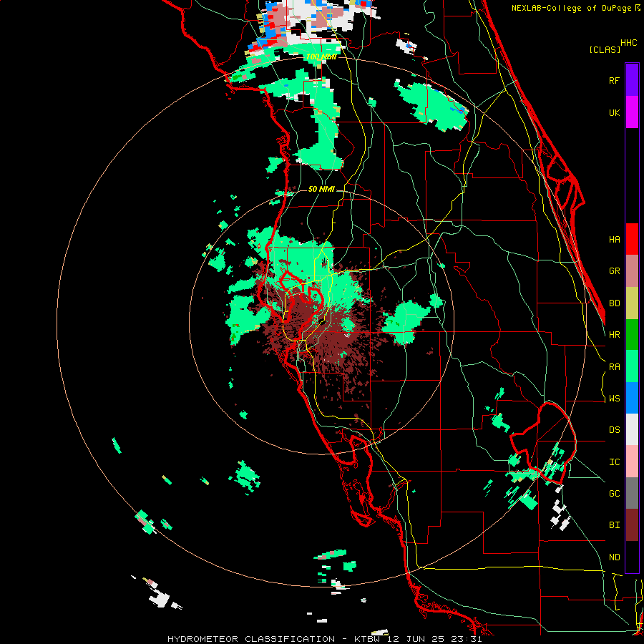The image size is (644, 644).
Task: Click the "BI" legend label
Action: click(614, 525)
